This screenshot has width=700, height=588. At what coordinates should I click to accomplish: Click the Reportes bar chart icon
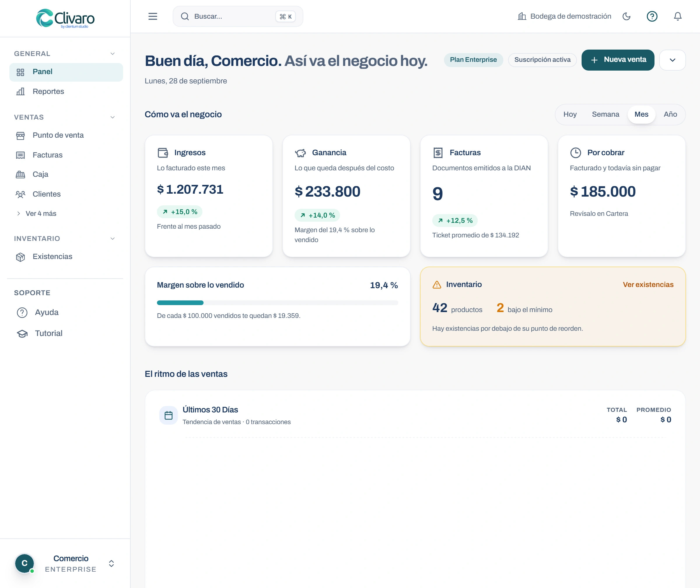tap(20, 91)
